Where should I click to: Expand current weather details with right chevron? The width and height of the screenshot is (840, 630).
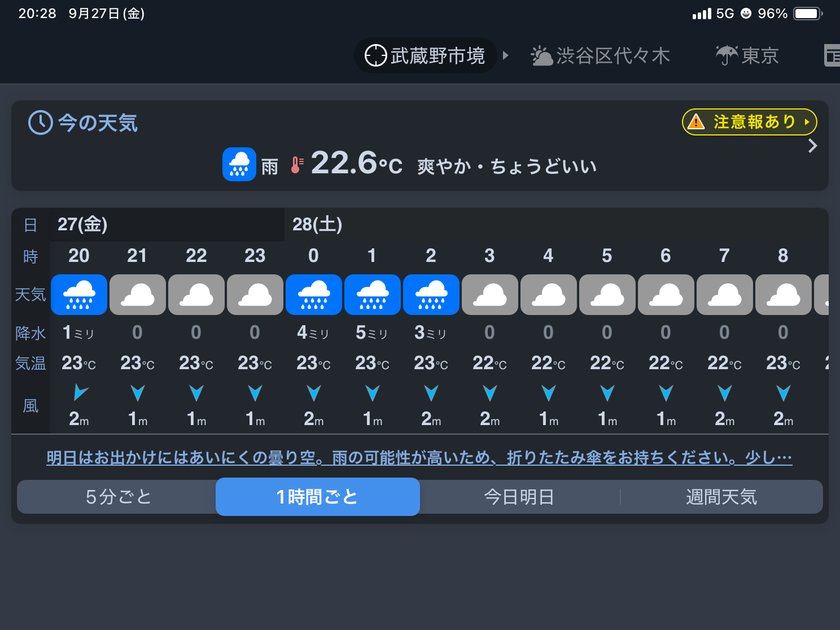click(x=812, y=146)
